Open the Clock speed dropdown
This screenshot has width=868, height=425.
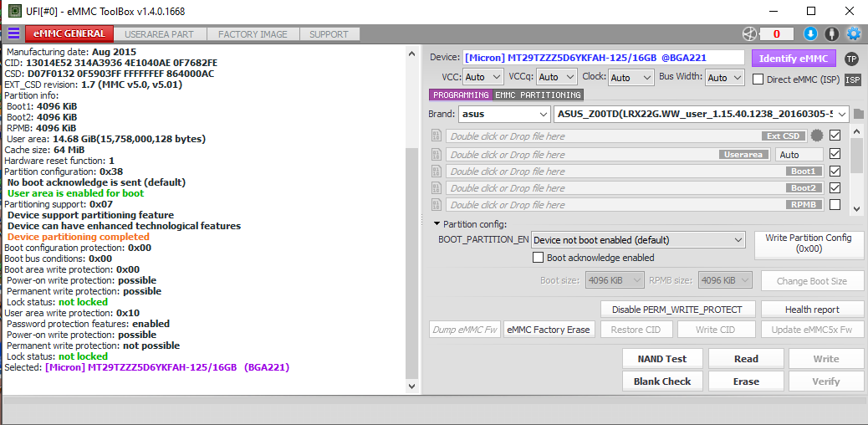pos(631,78)
